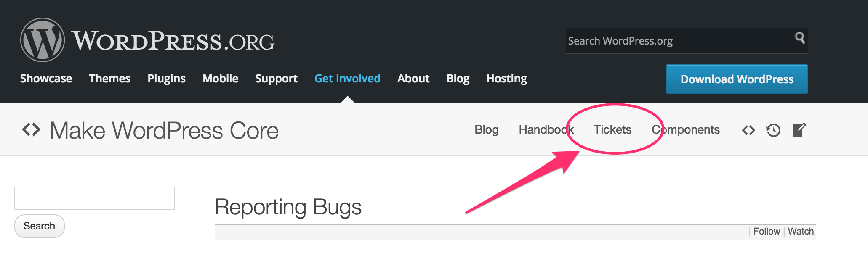Go to the Plugins section

coord(166,79)
